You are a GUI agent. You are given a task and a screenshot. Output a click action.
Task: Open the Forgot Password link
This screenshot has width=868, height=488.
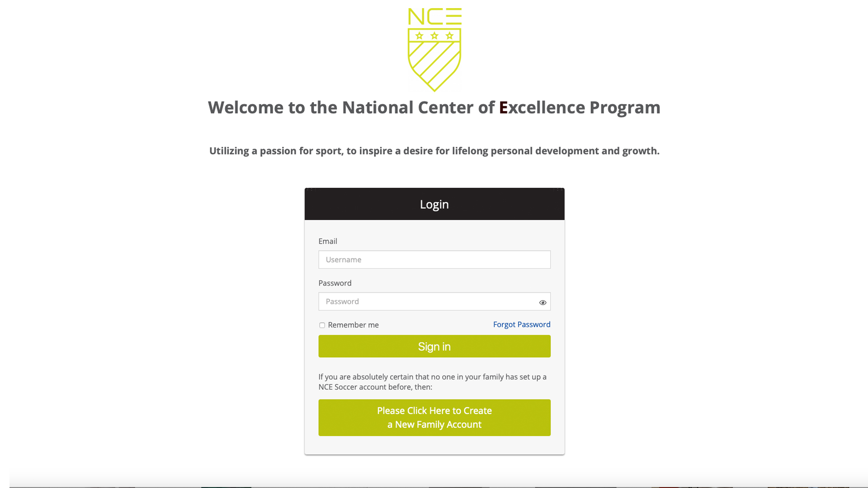[x=522, y=324]
